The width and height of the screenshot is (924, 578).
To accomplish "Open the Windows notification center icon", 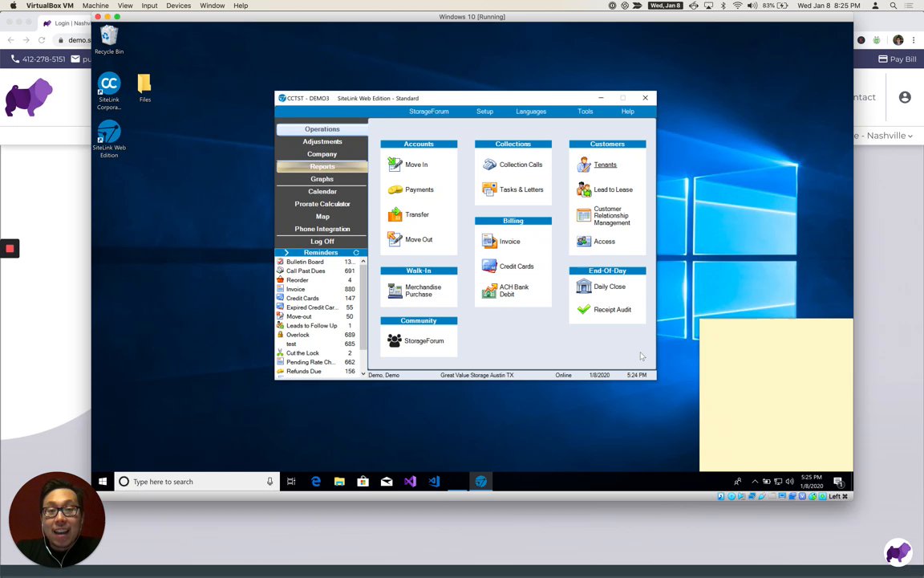I will pos(838,482).
